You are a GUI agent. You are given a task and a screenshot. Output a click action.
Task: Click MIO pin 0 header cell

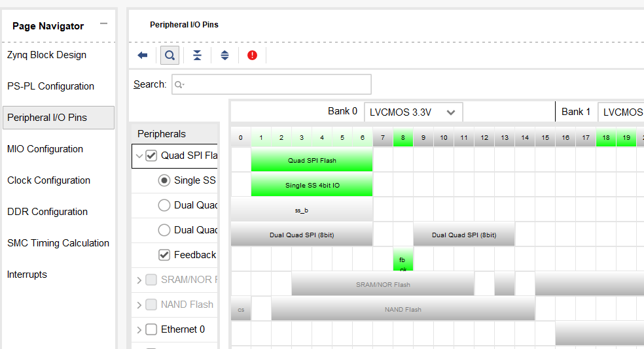241,137
